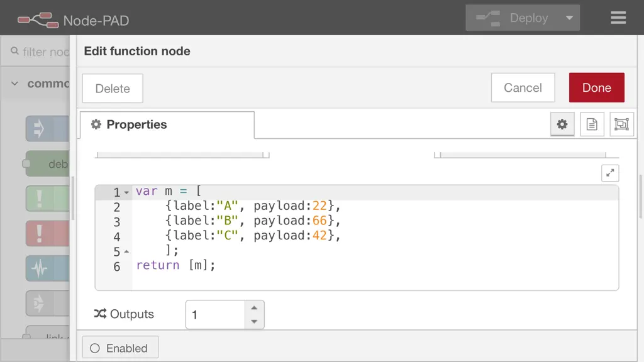Open node appearance settings icon
Viewport: 644px width, 362px height.
[621, 124]
